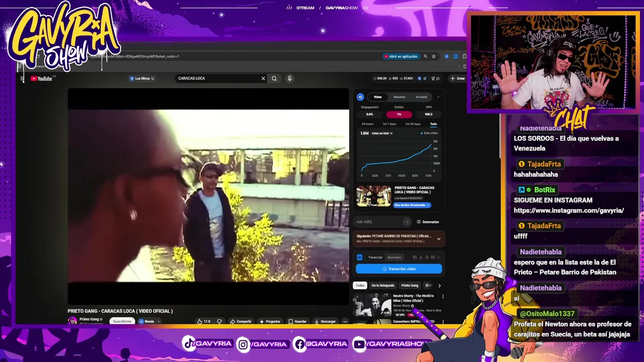Open the chat bubble icon in vidIQ header bar

pyautogui.click(x=438, y=78)
